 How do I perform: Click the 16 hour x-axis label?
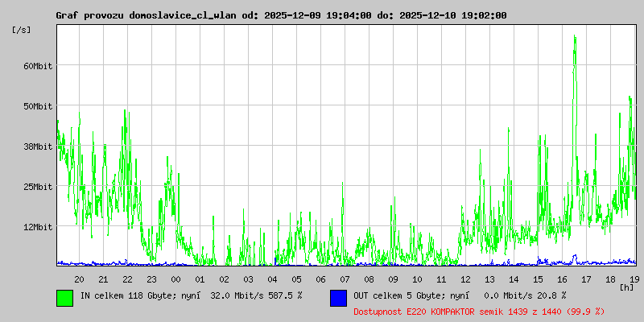coord(562,279)
